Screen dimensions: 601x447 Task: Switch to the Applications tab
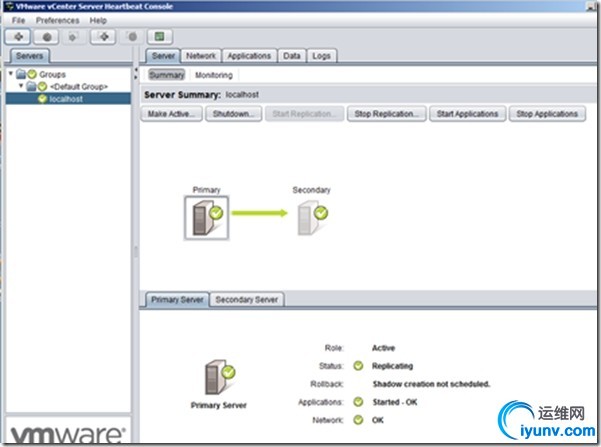249,56
